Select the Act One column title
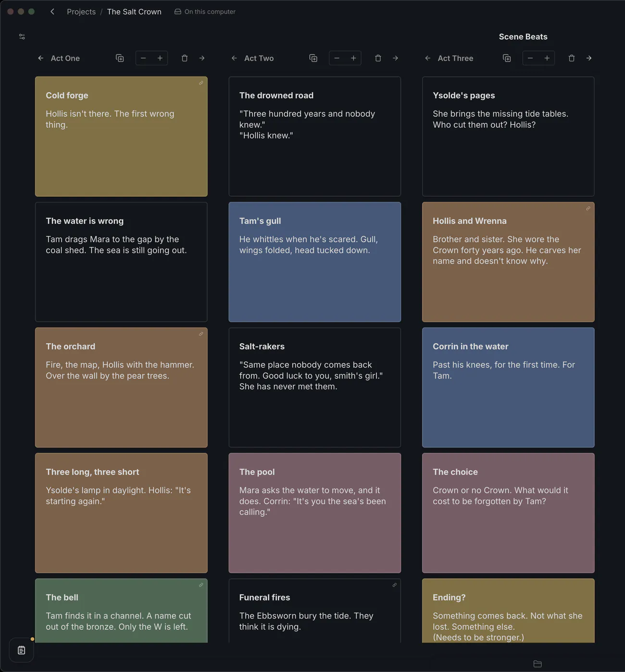 (x=65, y=58)
